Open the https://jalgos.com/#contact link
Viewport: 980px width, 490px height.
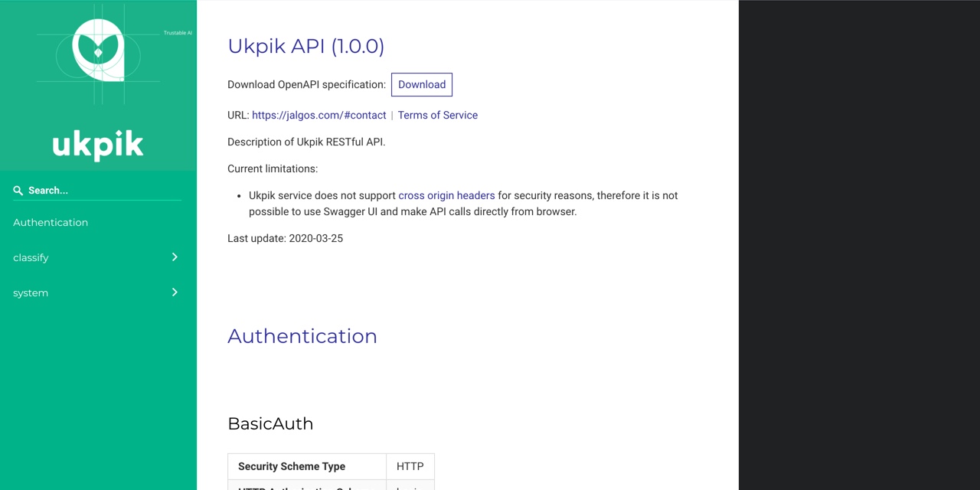pyautogui.click(x=319, y=116)
